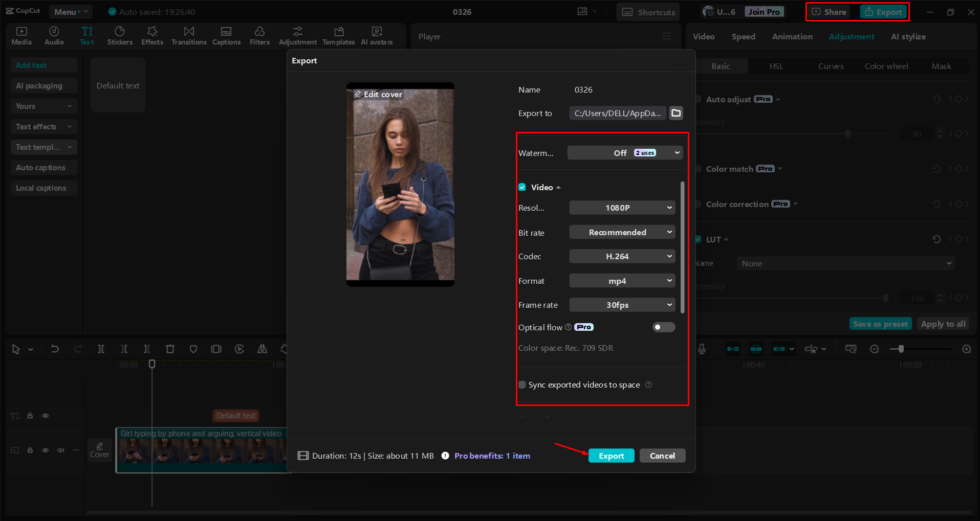Click the zoom in icon above the timeline

pyautogui.click(x=966, y=349)
